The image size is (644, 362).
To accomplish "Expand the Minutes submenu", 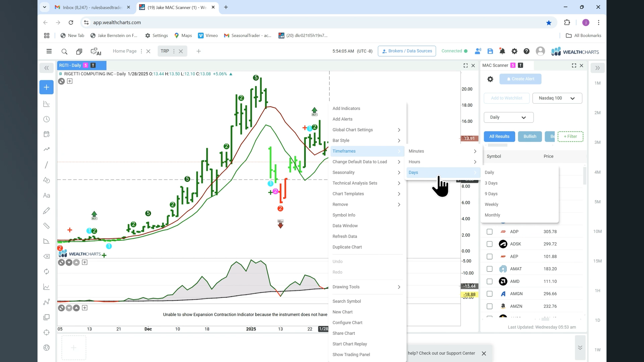I will tap(442, 151).
